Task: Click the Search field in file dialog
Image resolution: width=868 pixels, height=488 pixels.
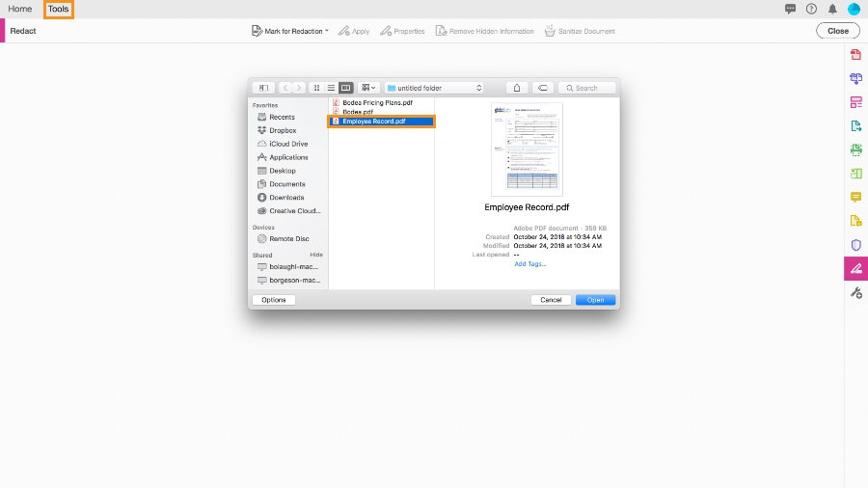Action: [586, 88]
